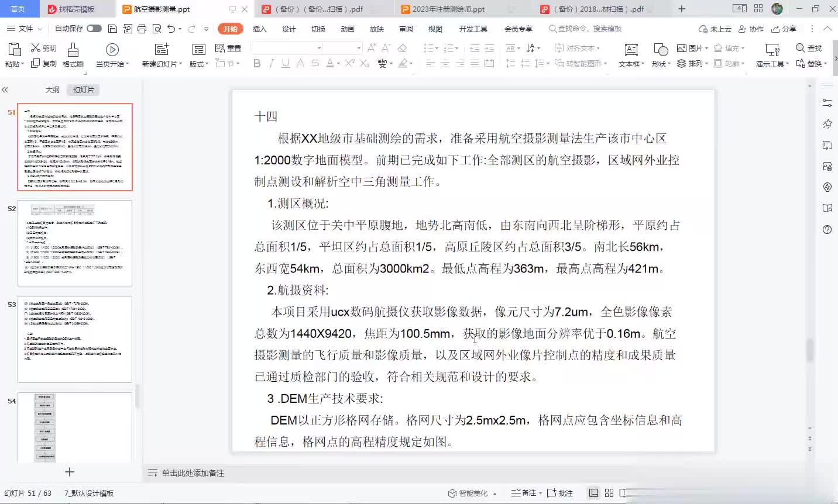Click the vertical scrollbar thumb of slide area
This screenshot has height=504, width=838.
click(810, 350)
